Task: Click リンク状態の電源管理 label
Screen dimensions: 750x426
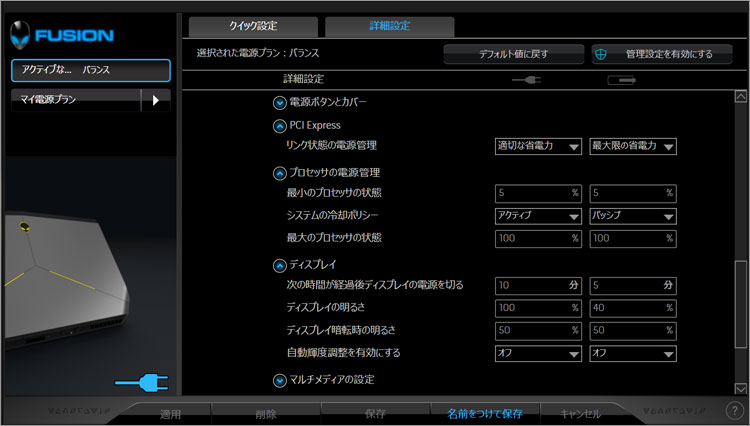Action: (331, 145)
